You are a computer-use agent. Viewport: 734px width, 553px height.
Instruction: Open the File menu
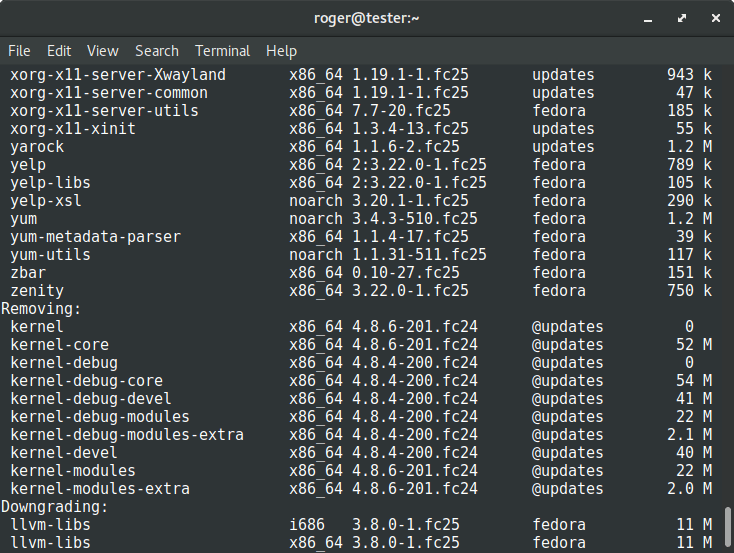pos(19,51)
